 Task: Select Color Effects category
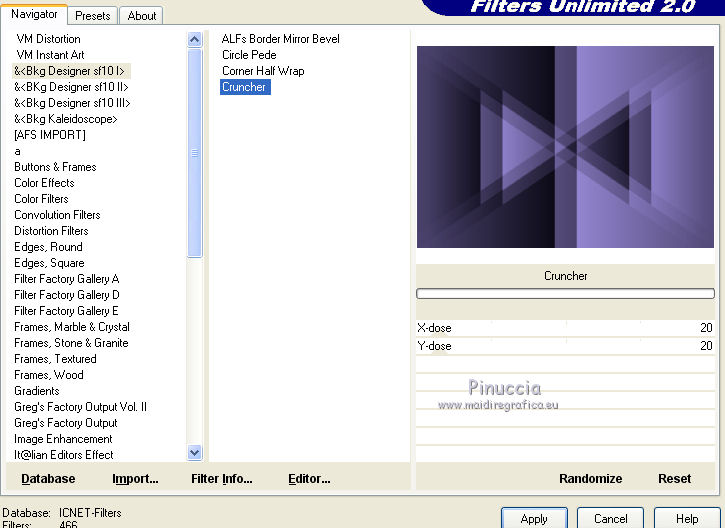coord(44,183)
